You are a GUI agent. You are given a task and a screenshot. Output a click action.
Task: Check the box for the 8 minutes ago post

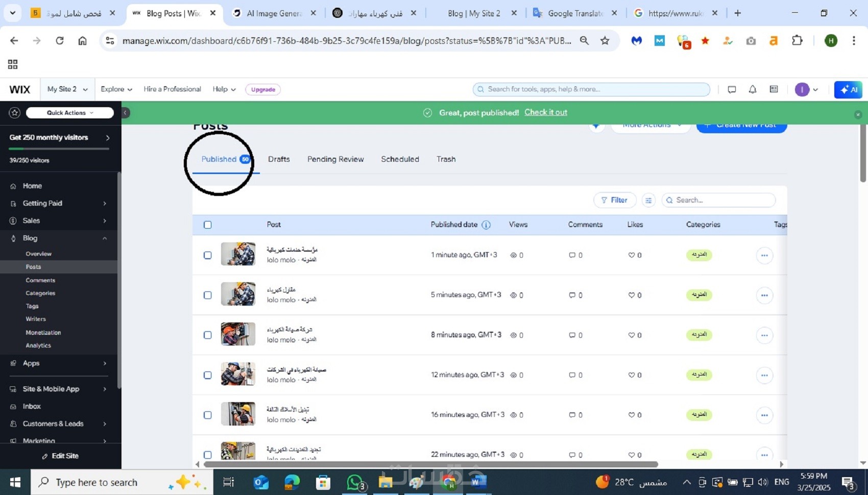208,335
